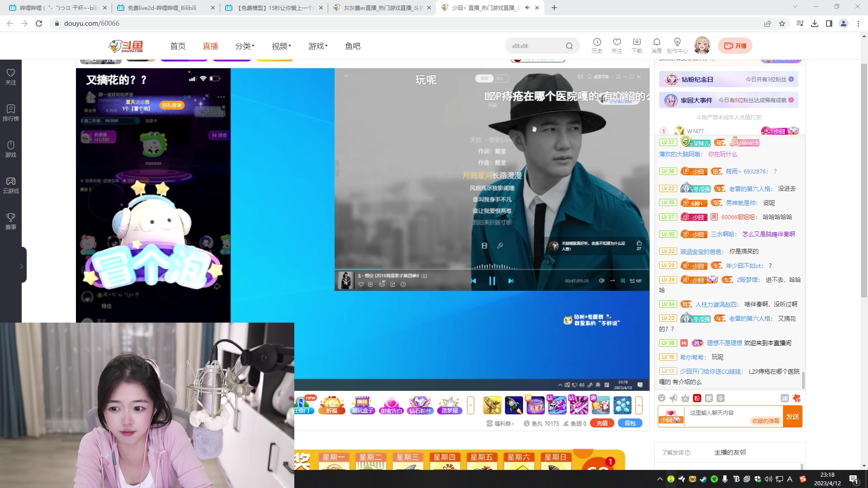Open the 下载 download icon in header
The image size is (868, 488).
point(637,46)
